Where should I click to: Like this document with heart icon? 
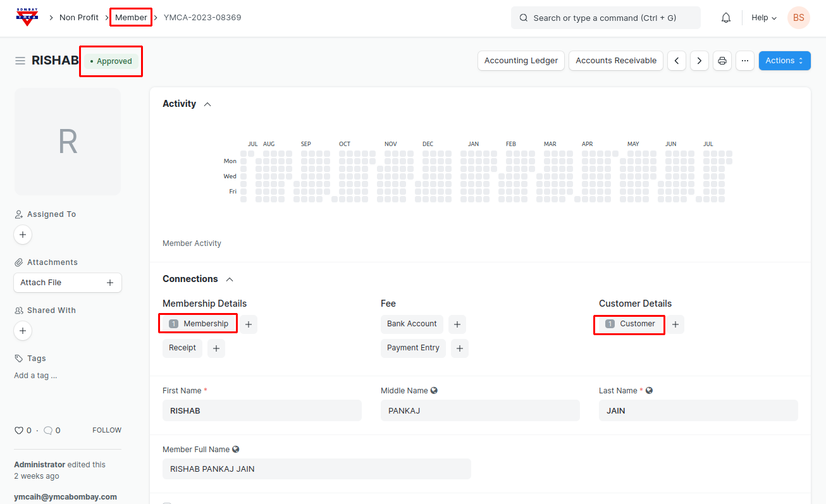pyautogui.click(x=19, y=431)
